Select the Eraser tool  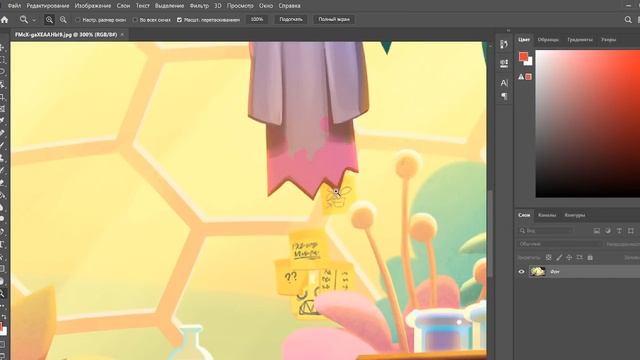[2, 182]
